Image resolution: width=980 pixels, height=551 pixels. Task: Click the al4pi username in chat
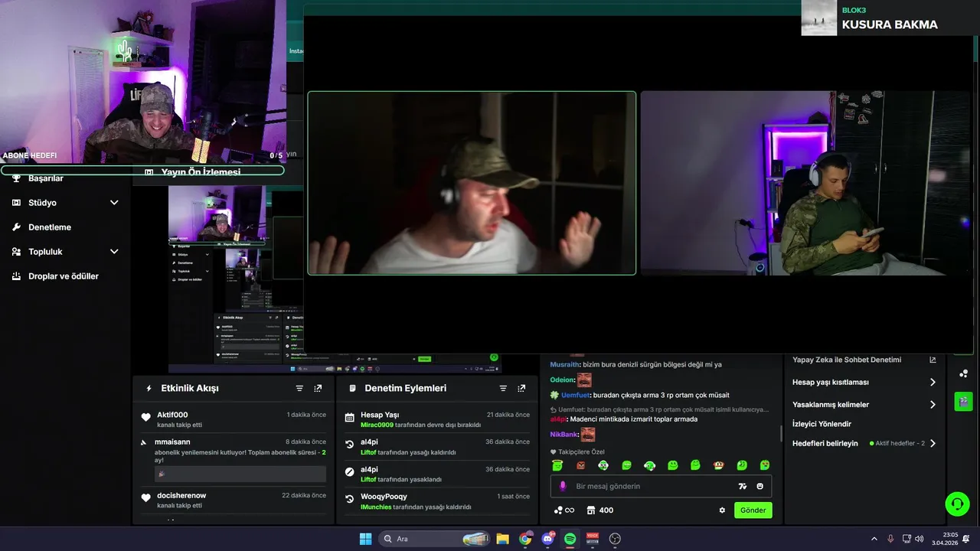click(557, 419)
